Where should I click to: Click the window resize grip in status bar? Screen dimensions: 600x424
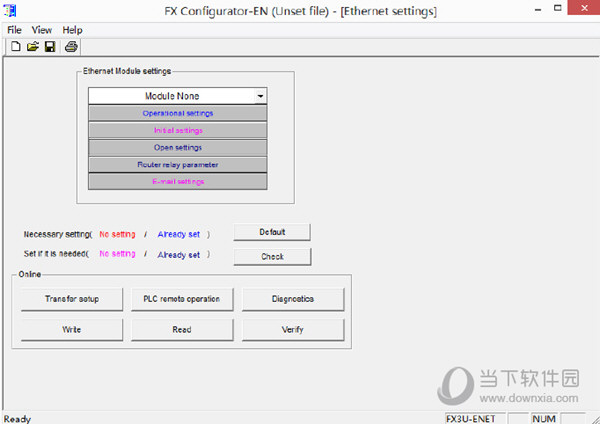coord(594,419)
